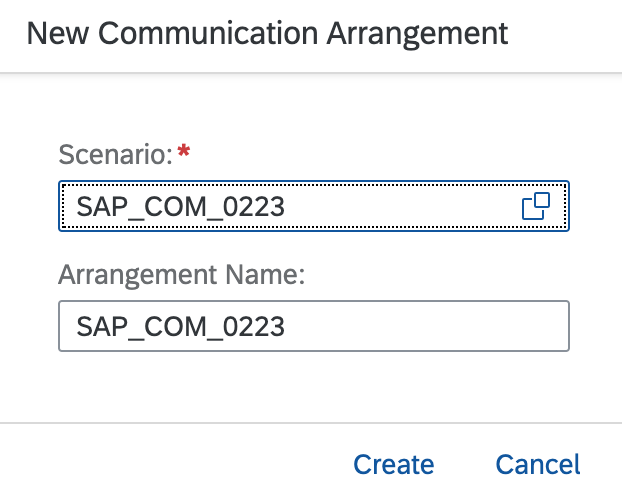Click the Scenario input field
The height and width of the screenshot is (498, 622).
click(x=314, y=206)
